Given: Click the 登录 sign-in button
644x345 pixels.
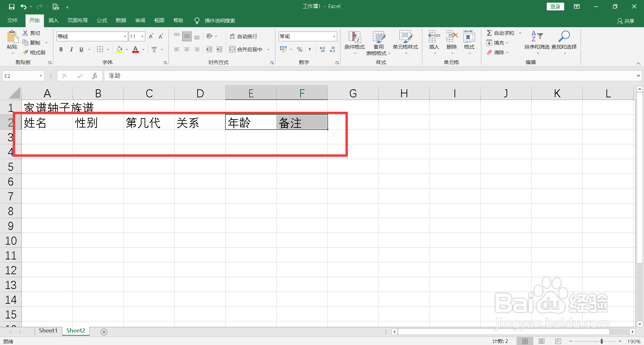Looking at the screenshot, I should click(555, 6).
